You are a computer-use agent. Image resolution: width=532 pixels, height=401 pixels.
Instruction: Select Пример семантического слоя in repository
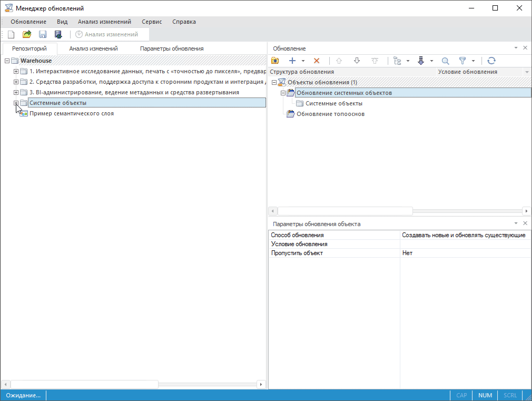[71, 113]
